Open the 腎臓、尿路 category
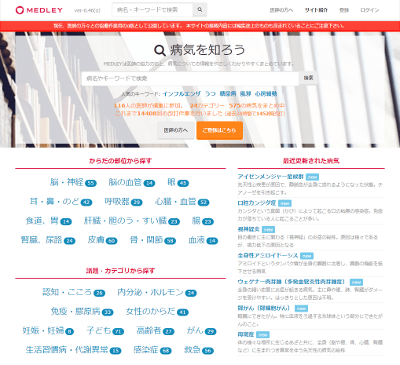 48,240
